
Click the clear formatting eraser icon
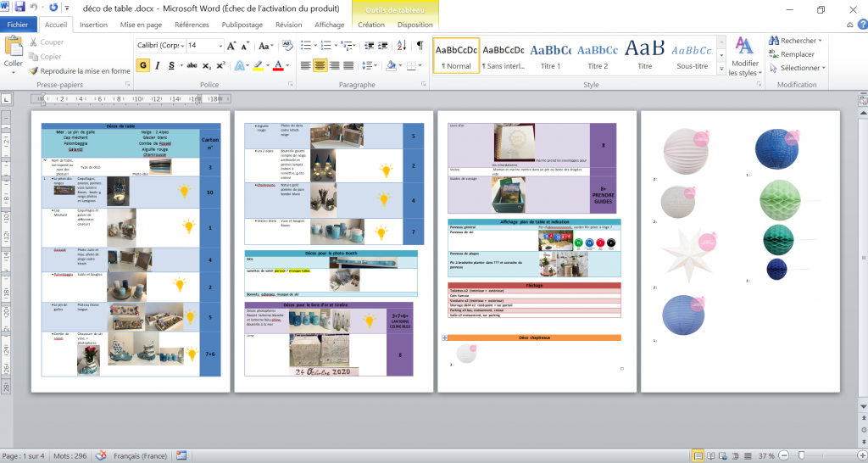tap(288, 46)
